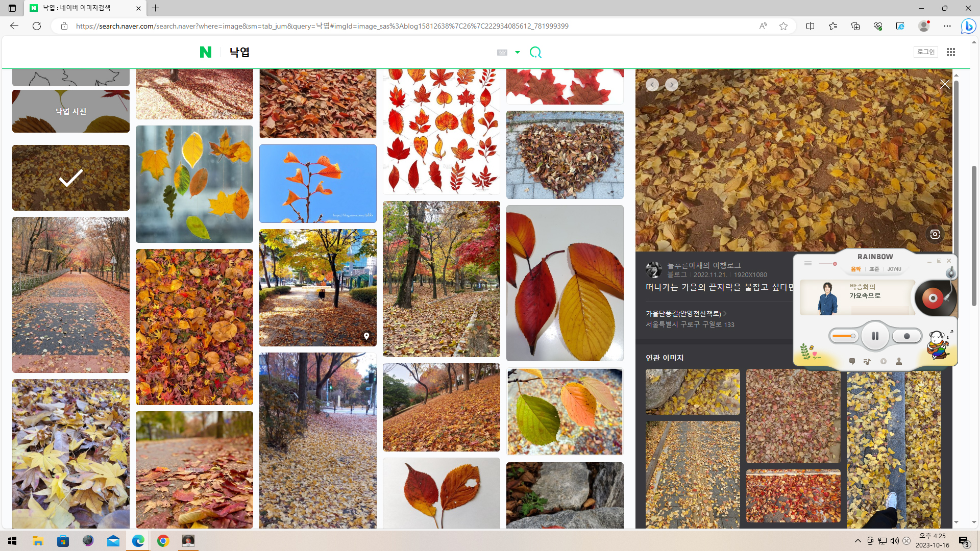Expand the 가을단풍길(안양천산책로) location chevron
The height and width of the screenshot is (551, 980).
[725, 313]
